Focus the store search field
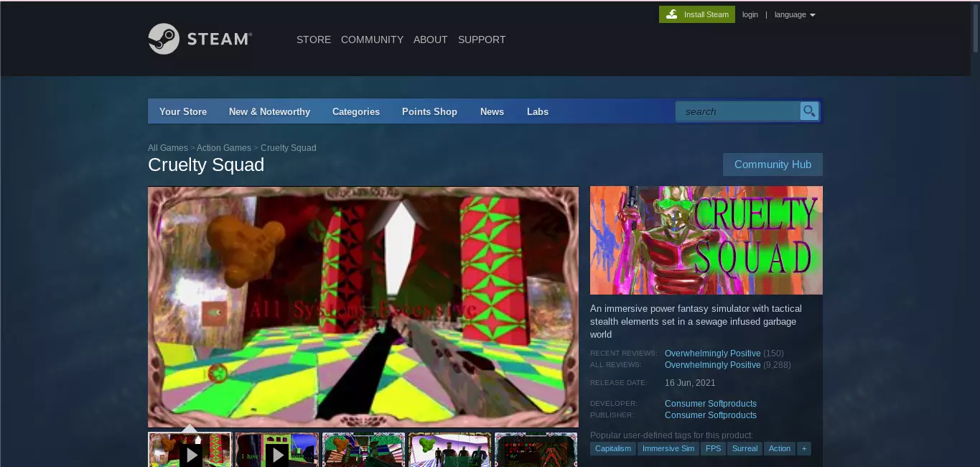980x467 pixels. (x=738, y=111)
